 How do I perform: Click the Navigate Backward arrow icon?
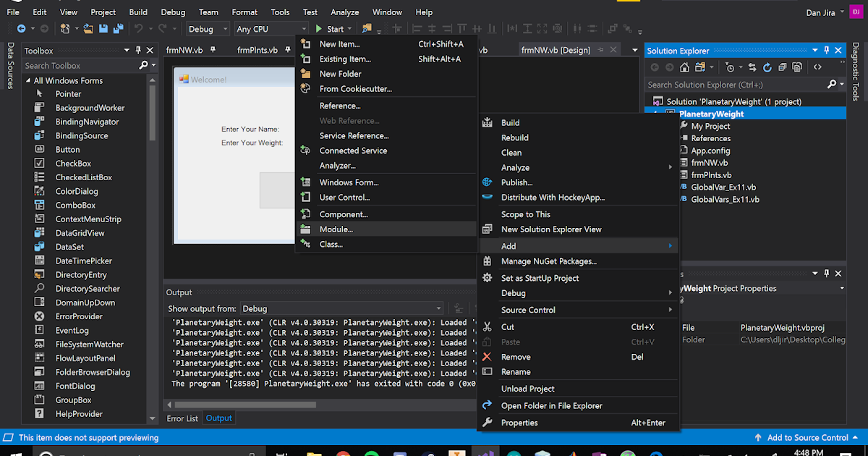tap(22, 28)
